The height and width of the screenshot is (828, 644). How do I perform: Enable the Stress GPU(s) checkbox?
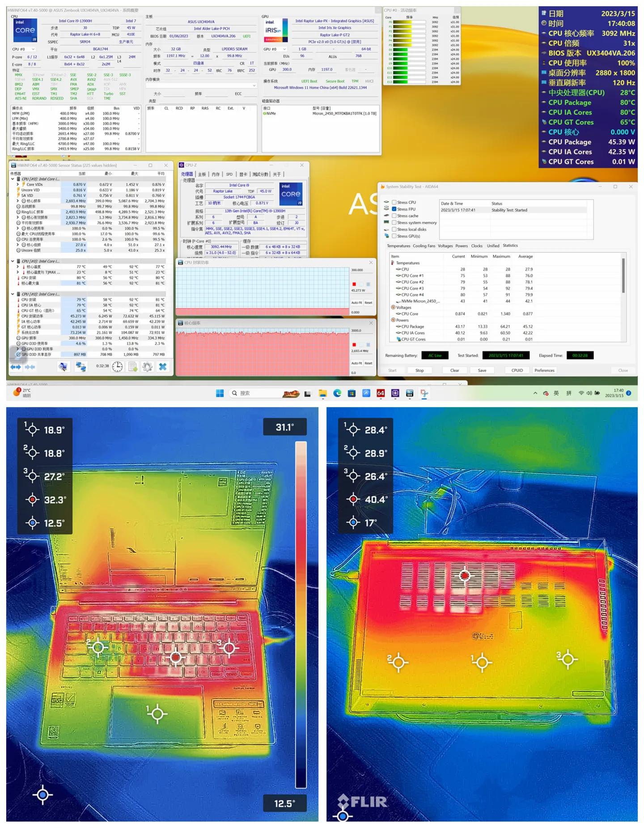pos(394,236)
